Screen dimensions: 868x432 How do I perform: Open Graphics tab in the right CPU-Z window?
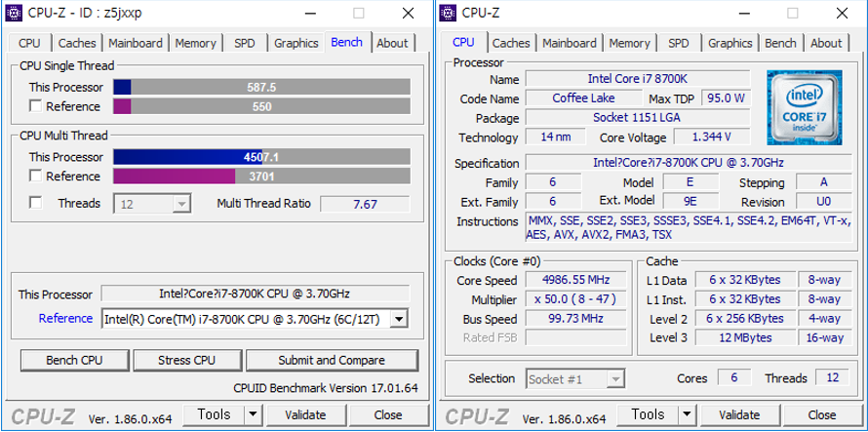(x=730, y=43)
